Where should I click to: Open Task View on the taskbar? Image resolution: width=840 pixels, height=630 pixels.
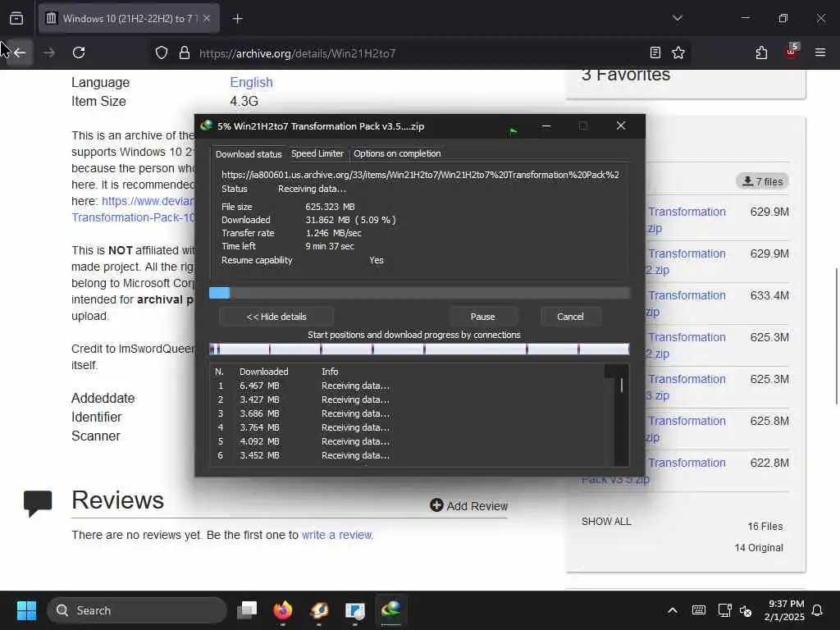click(248, 610)
